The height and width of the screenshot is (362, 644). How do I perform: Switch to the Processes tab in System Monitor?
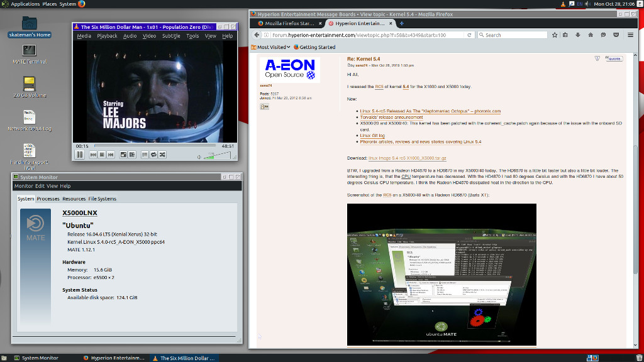(48, 199)
